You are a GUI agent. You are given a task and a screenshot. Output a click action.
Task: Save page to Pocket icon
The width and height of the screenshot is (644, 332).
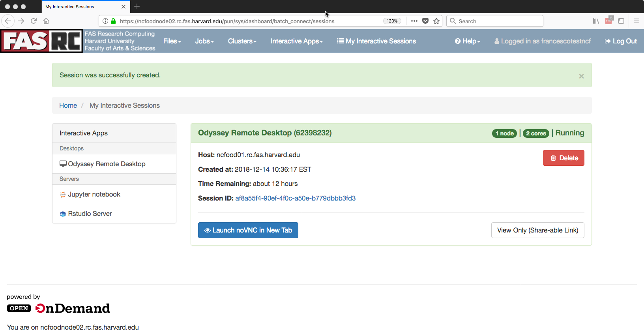425,21
